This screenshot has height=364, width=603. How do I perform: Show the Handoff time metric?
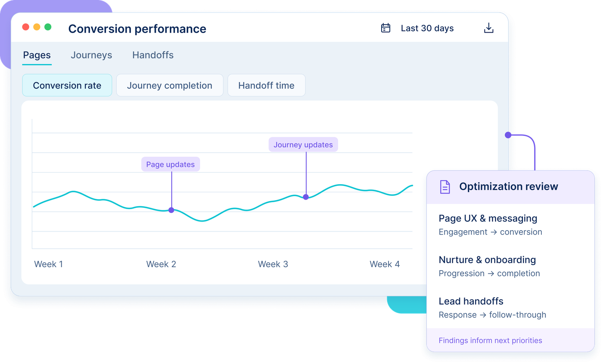[x=267, y=85]
